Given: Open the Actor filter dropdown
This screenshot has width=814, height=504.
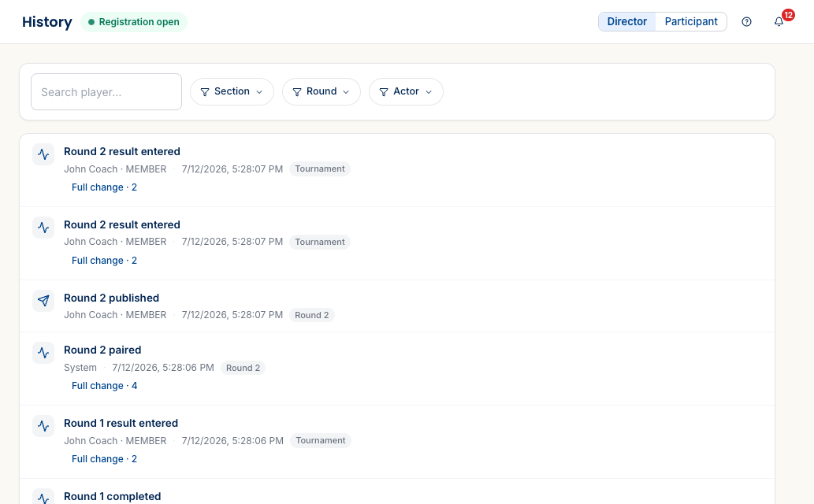Looking at the screenshot, I should [x=406, y=92].
